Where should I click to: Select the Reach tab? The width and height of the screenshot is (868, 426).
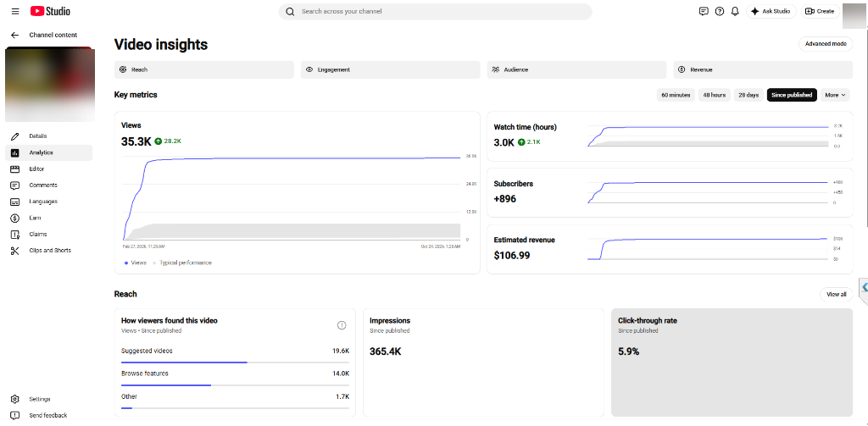pyautogui.click(x=203, y=69)
